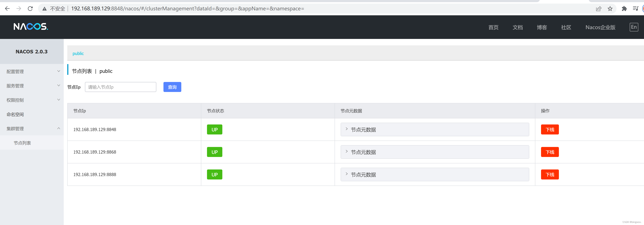Image resolution: width=644 pixels, height=225 pixels.
Task: Open the media control playlist icon
Action: (635, 9)
